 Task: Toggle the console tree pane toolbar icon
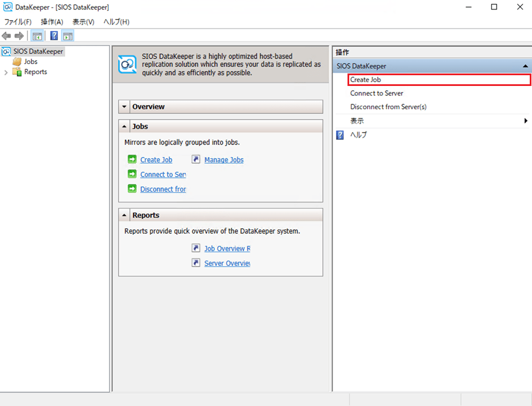tap(37, 36)
